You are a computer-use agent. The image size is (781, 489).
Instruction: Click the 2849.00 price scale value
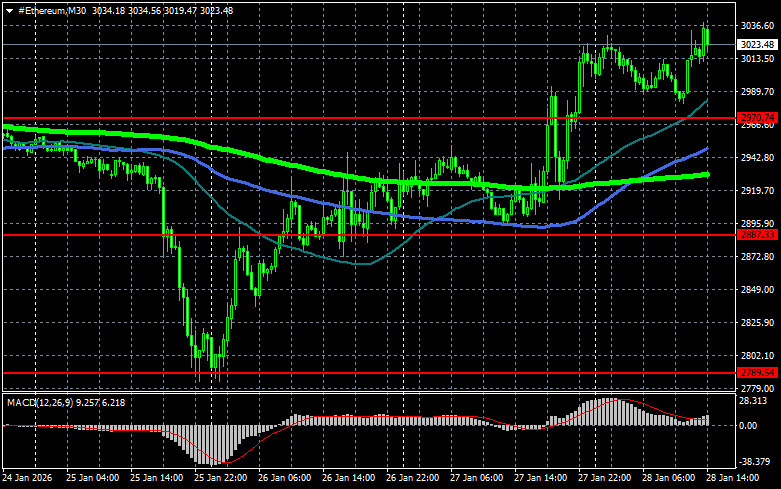756,290
